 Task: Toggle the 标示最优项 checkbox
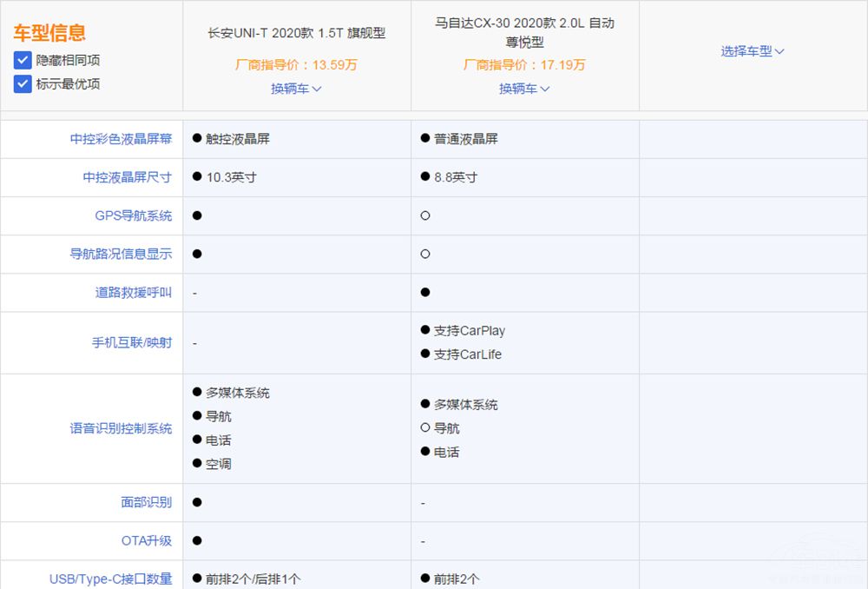[x=23, y=84]
